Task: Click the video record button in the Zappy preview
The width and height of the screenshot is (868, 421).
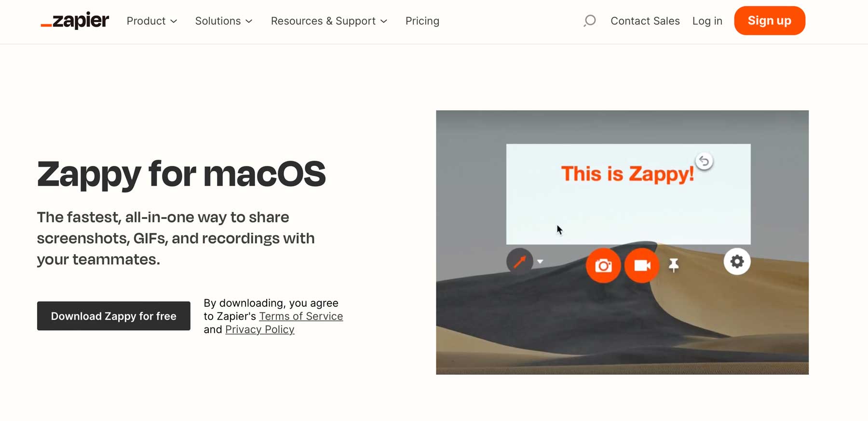Action: pyautogui.click(x=642, y=265)
